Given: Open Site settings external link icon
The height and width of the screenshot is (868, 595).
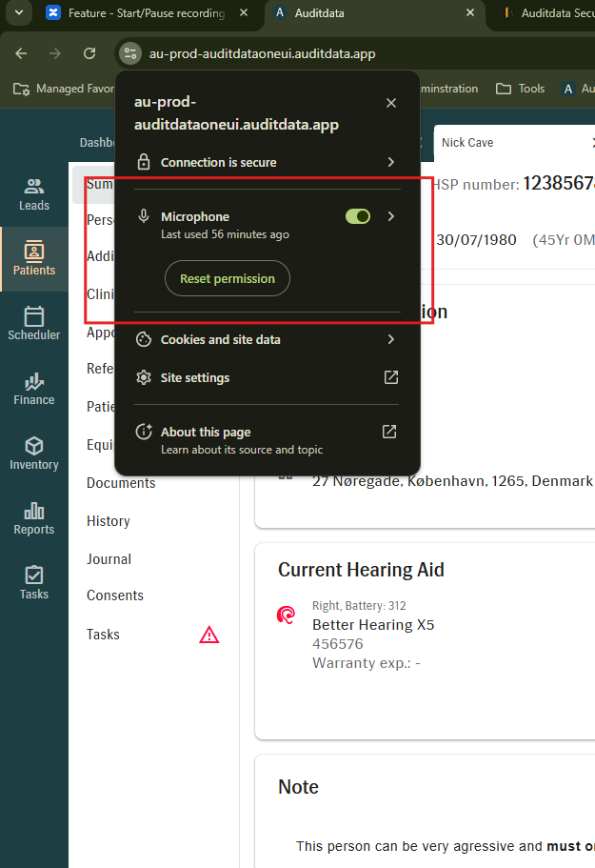Looking at the screenshot, I should coord(391,377).
